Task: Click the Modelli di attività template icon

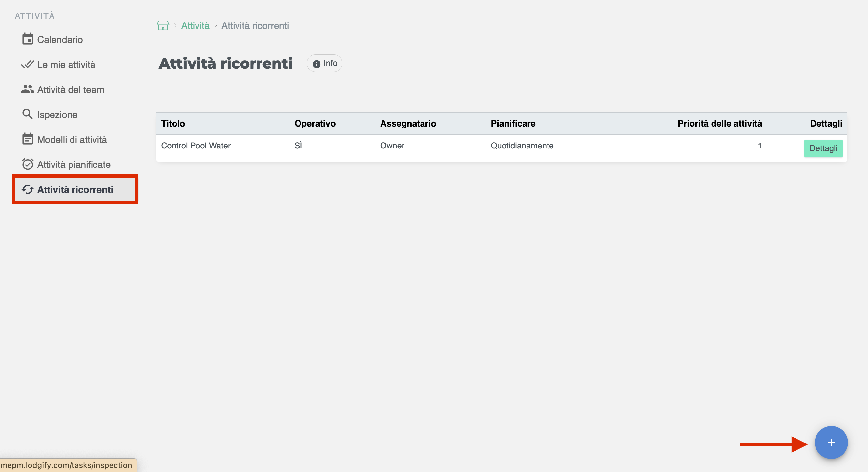Action: point(28,139)
